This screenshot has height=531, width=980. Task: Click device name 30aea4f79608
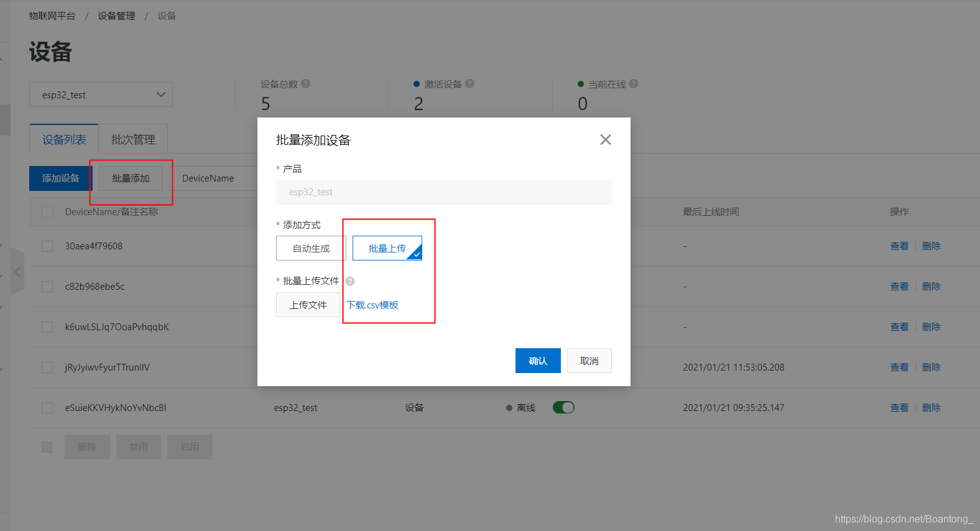94,246
